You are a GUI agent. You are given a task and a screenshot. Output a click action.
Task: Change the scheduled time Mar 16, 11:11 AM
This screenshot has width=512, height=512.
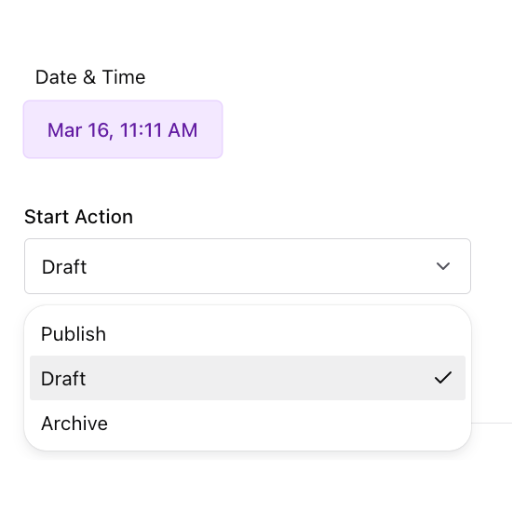click(123, 129)
